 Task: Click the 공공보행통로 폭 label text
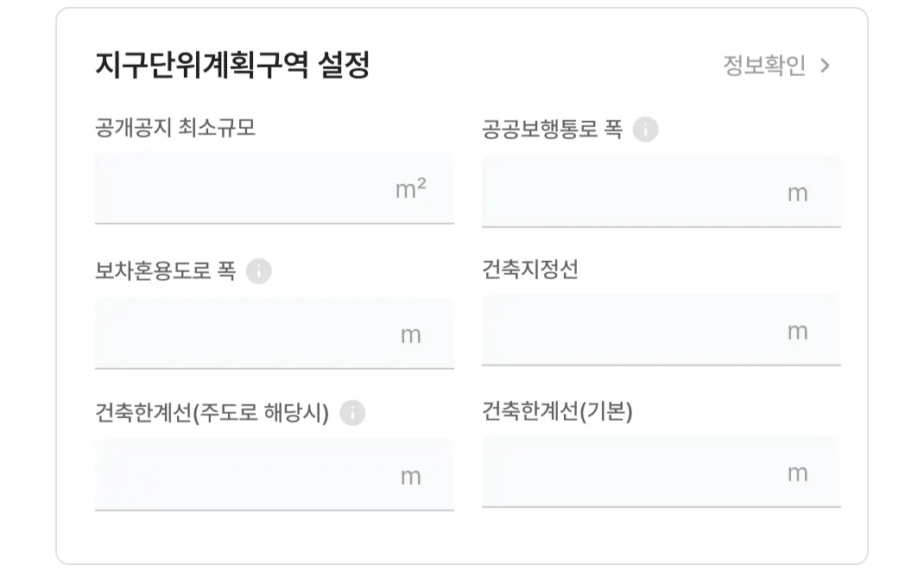pyautogui.click(x=552, y=129)
